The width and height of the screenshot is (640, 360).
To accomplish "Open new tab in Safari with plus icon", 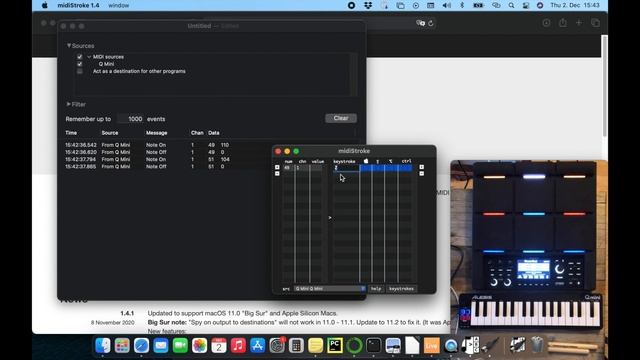I will point(579,23).
